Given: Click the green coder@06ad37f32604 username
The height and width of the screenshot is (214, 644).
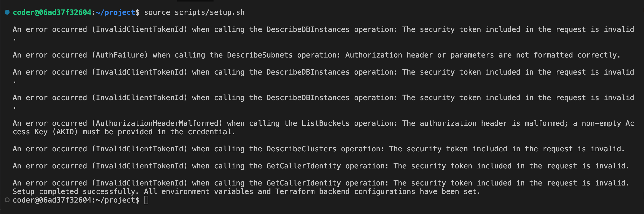Looking at the screenshot, I should coord(52,12).
